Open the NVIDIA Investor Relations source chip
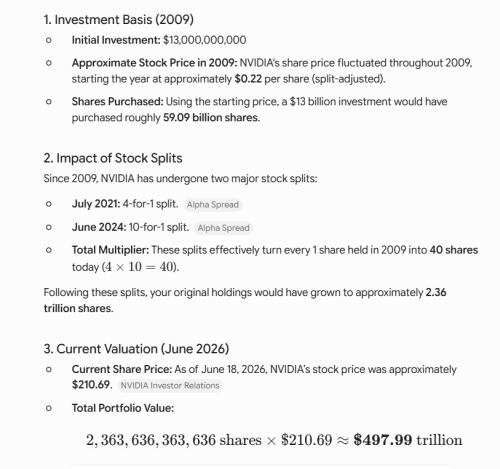Image resolution: width=500 pixels, height=469 pixels. 170,385
